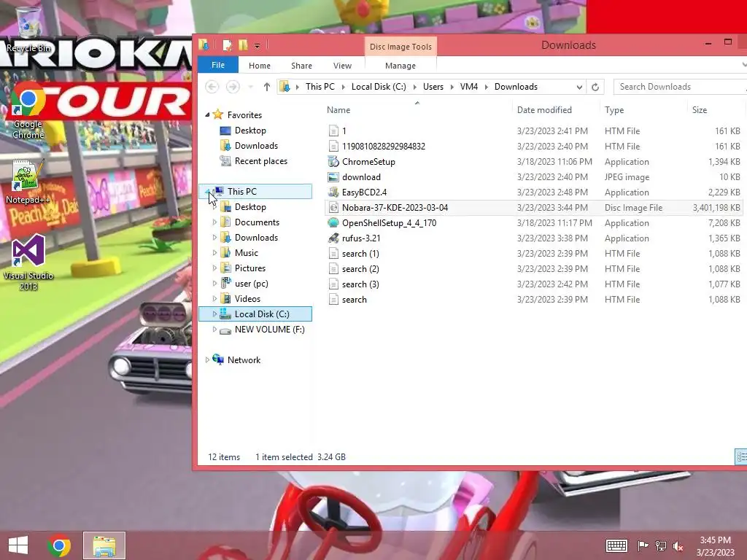Click the network tray icon
The height and width of the screenshot is (560, 747).
[x=661, y=545]
